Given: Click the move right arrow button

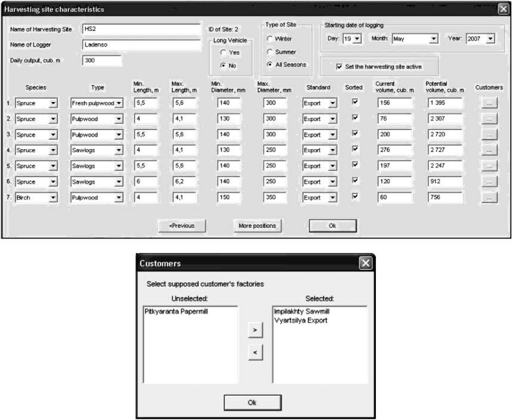Looking at the screenshot, I should pos(255,329).
